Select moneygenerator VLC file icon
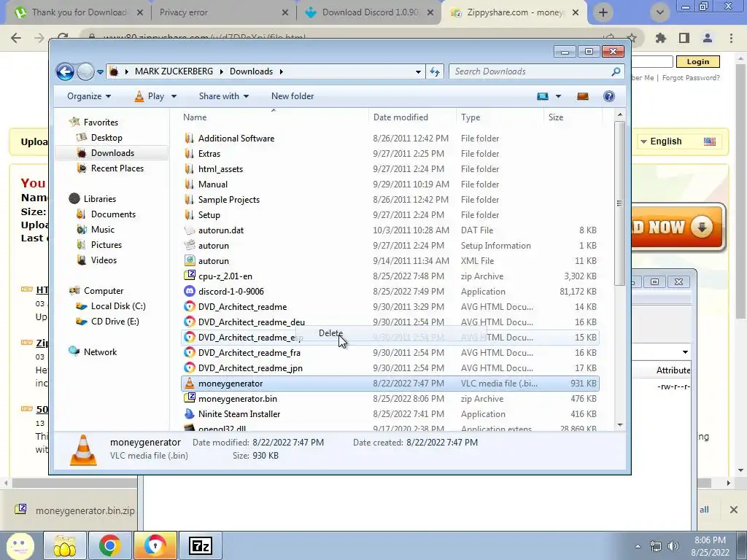Image resolution: width=747 pixels, height=560 pixels. coord(190,384)
